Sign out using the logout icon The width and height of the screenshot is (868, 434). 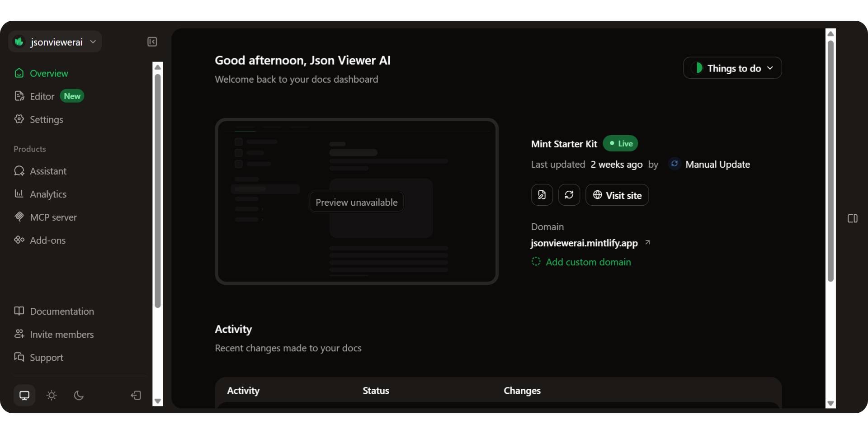(x=136, y=395)
